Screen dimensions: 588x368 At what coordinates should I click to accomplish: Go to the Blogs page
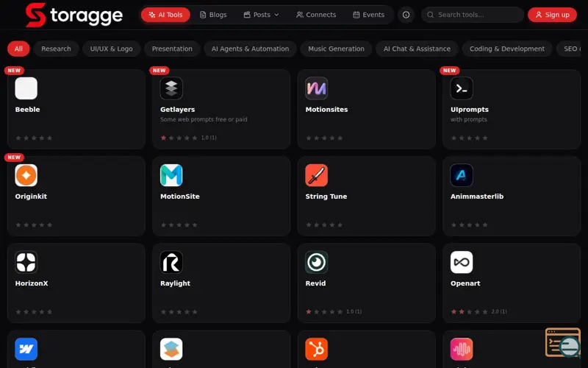tap(213, 15)
